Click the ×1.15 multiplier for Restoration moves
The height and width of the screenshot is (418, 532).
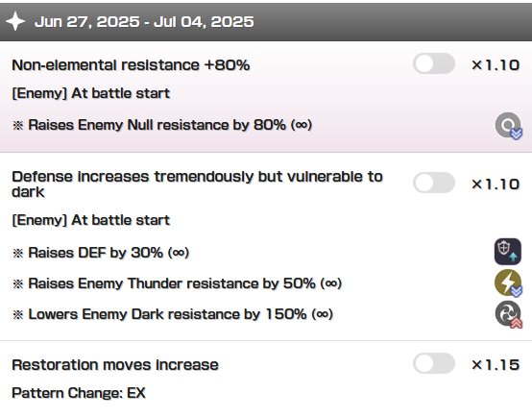pyautogui.click(x=496, y=365)
